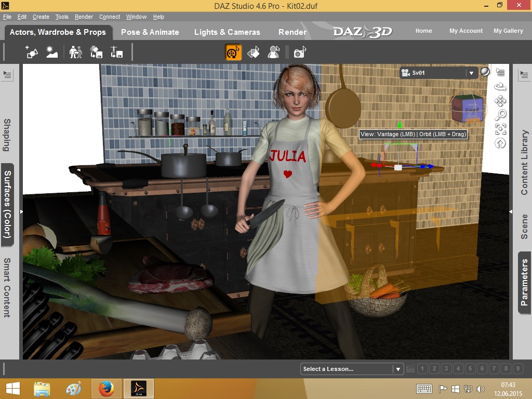532x399 pixels.
Task: Click the Windows Start button
Action: click(13, 389)
